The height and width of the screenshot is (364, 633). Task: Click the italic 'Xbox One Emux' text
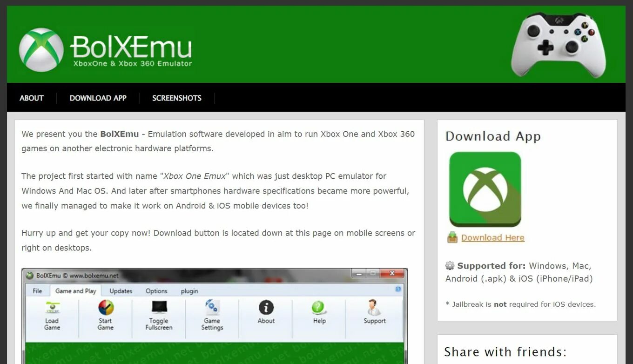(x=195, y=176)
